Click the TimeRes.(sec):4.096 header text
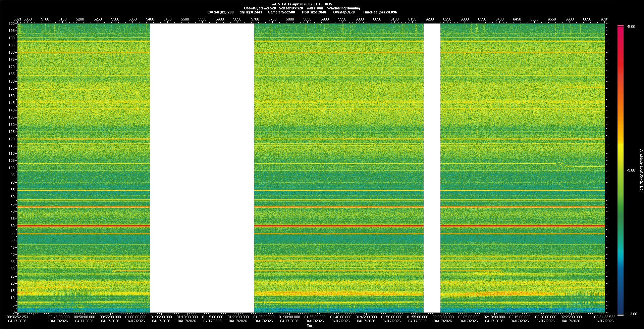Screen dimensions: 644x329 [380, 12]
